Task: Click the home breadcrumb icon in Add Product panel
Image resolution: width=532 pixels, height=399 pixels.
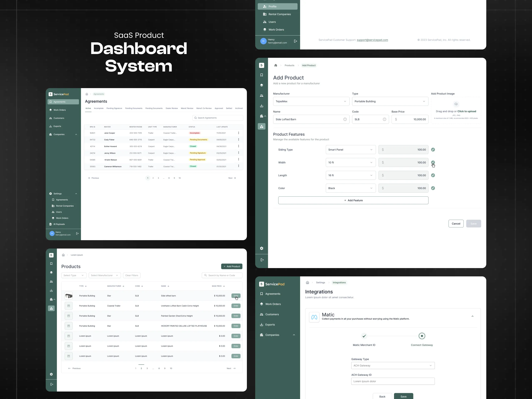Action: [276, 65]
